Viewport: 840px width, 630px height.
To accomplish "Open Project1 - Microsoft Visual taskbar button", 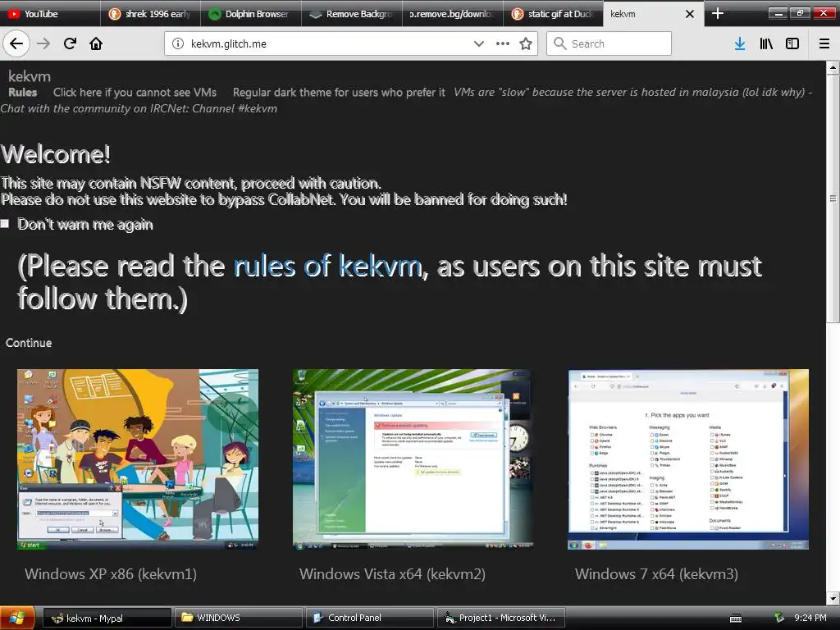I will pos(501,618).
